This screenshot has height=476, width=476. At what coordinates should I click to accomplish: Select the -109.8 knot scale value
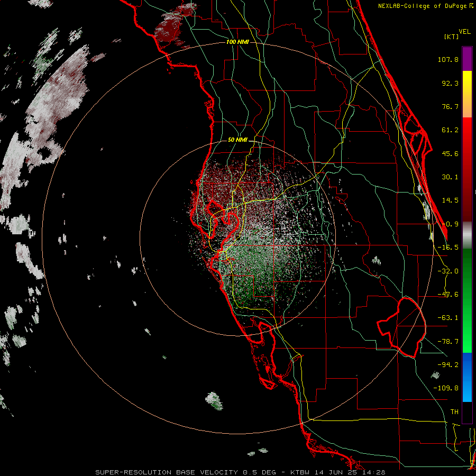pos(446,388)
